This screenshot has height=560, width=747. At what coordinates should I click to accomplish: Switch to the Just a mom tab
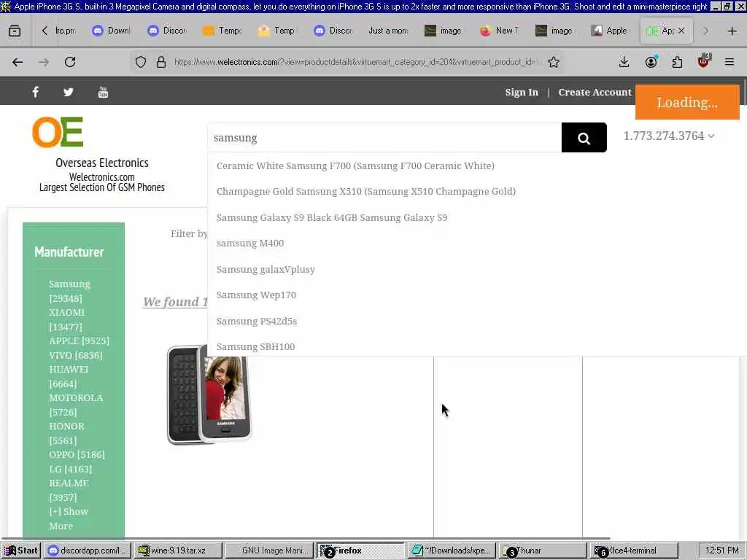[389, 31]
